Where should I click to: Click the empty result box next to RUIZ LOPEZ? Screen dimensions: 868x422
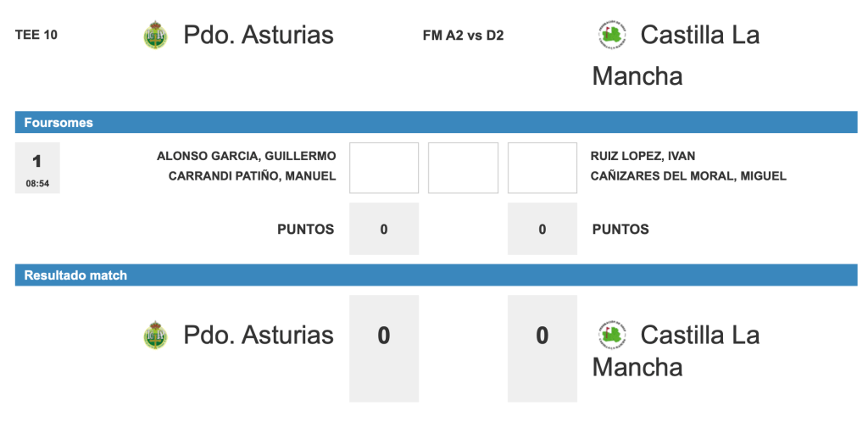pos(542,168)
